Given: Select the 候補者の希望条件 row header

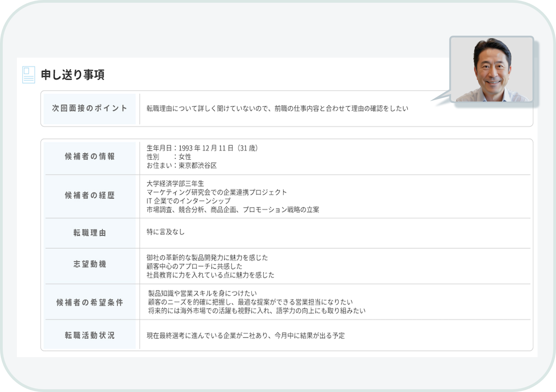Looking at the screenshot, I should (x=90, y=302).
